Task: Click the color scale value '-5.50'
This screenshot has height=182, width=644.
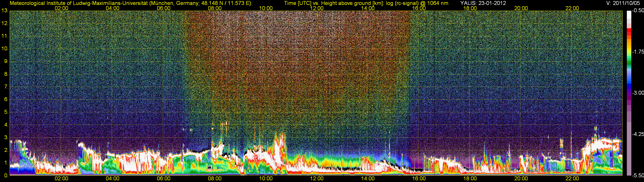Action: pyautogui.click(x=638, y=175)
